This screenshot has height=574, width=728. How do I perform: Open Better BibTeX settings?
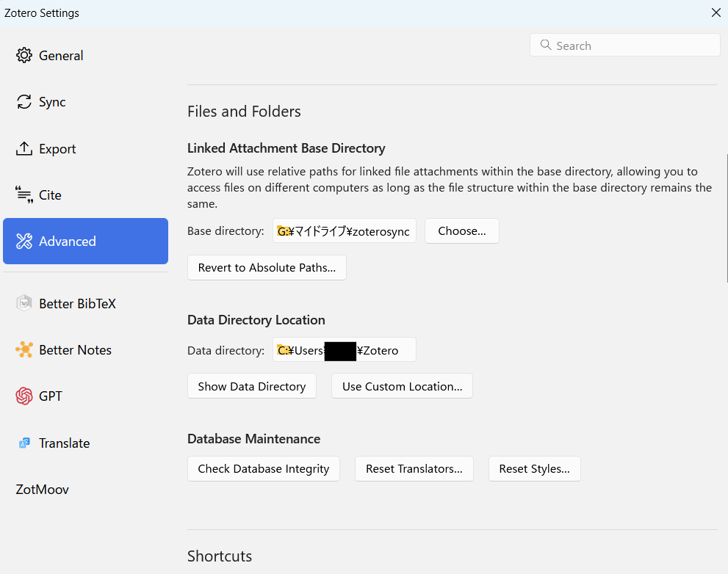[x=85, y=303]
